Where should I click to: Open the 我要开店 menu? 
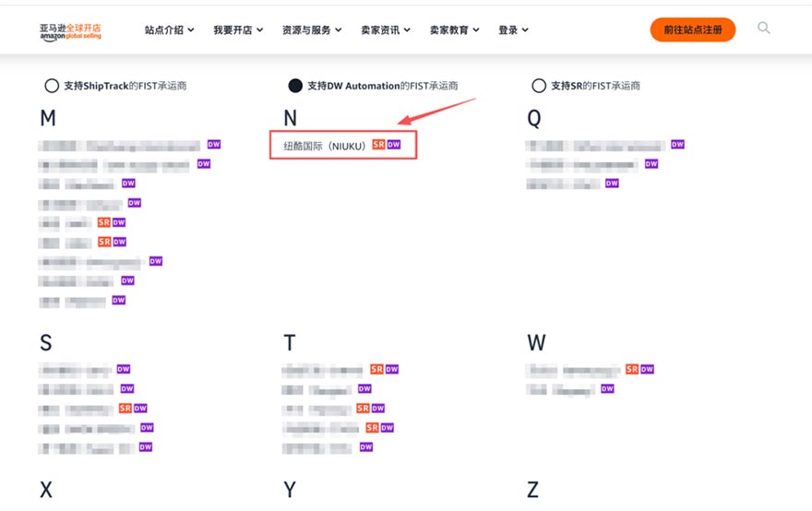tap(238, 30)
